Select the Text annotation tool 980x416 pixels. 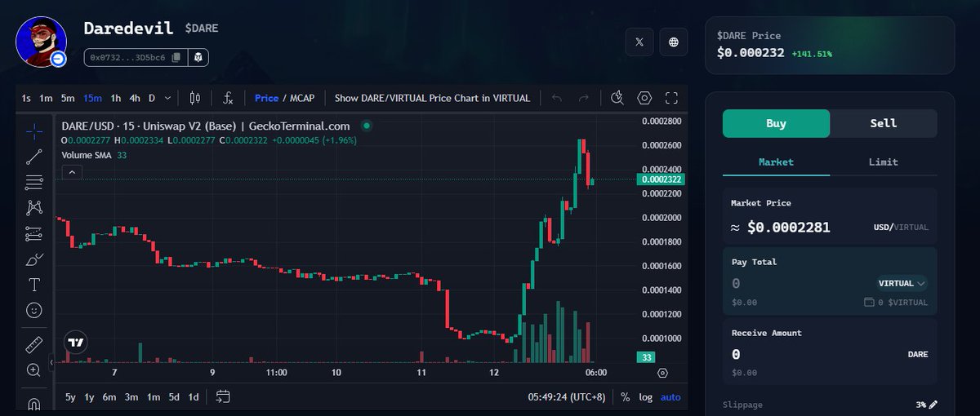(34, 285)
